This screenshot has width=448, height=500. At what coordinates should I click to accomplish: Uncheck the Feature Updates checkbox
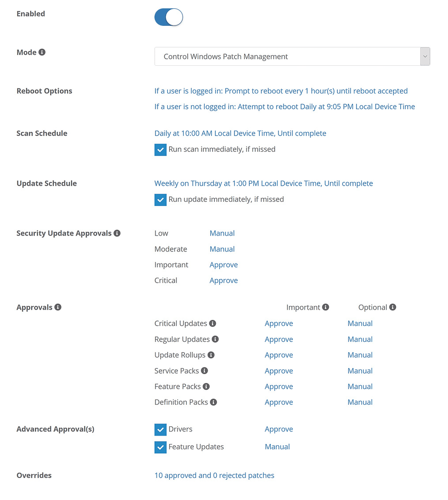coord(160,447)
